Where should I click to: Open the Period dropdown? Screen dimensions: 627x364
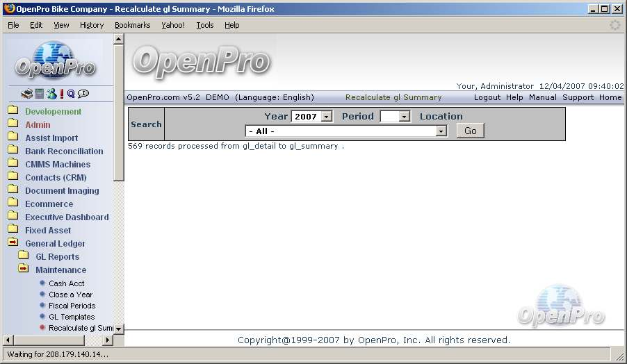pos(395,117)
